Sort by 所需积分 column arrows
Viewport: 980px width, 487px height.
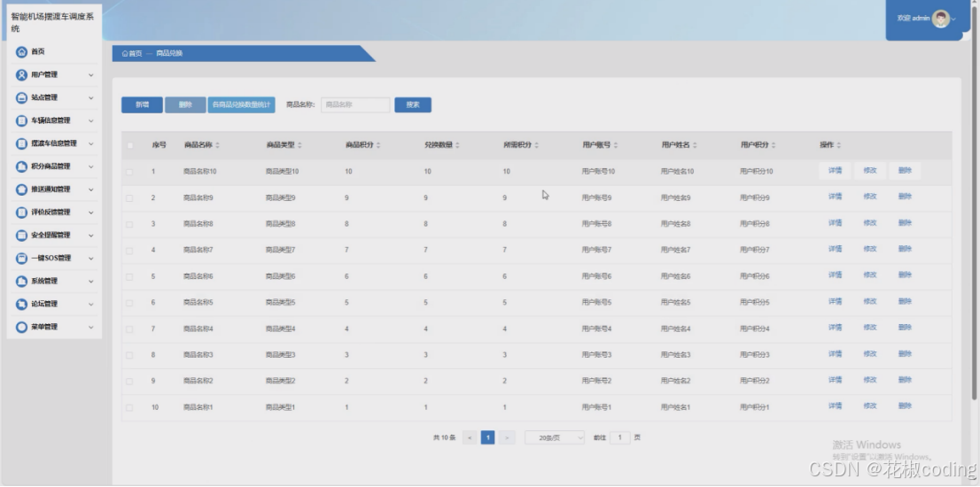point(536,145)
